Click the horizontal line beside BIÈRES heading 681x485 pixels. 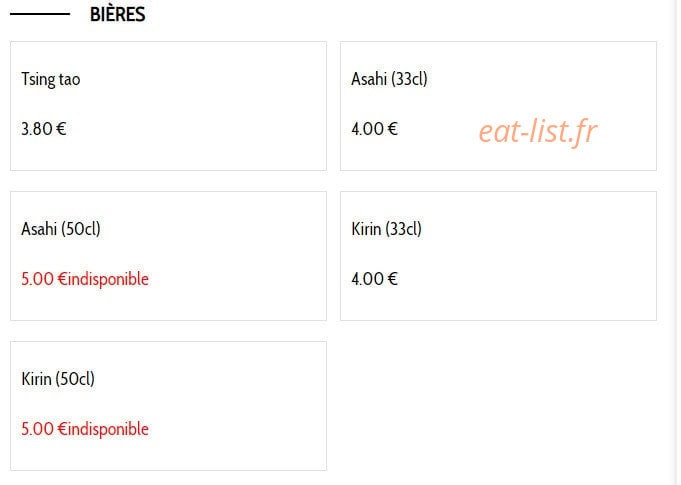[40, 14]
